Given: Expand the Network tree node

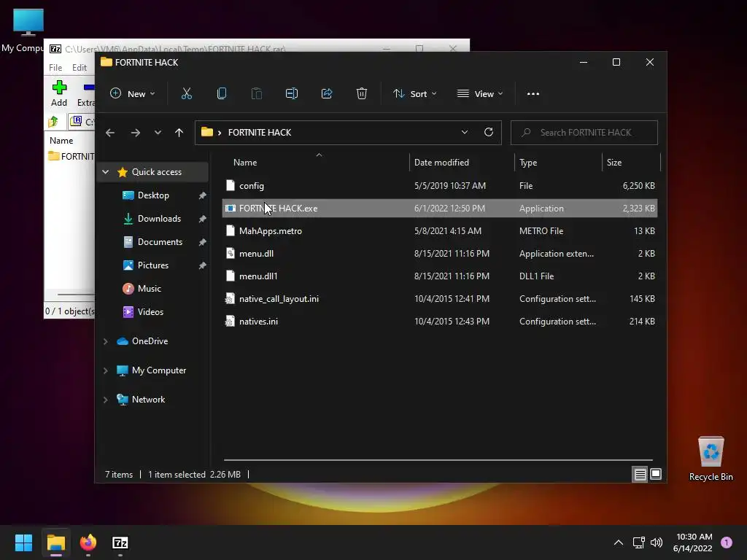Looking at the screenshot, I should click(106, 400).
